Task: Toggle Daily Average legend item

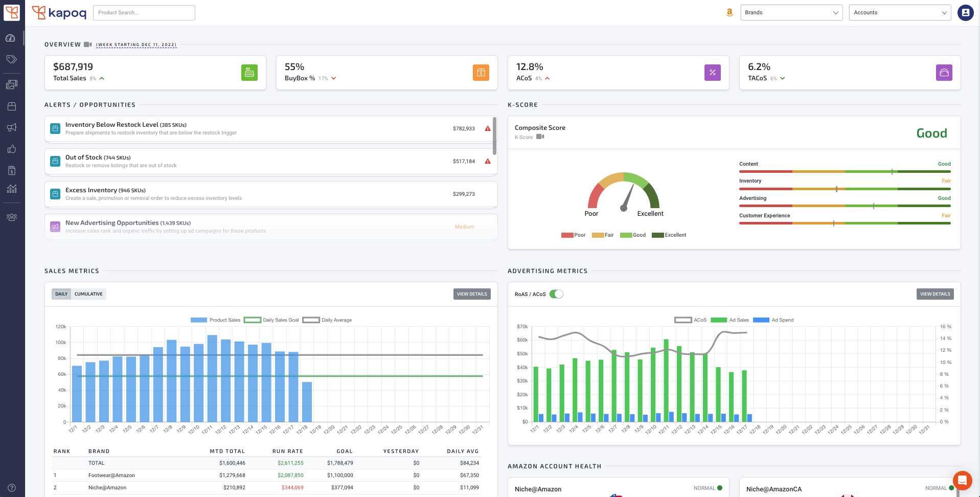Action: pyautogui.click(x=327, y=320)
